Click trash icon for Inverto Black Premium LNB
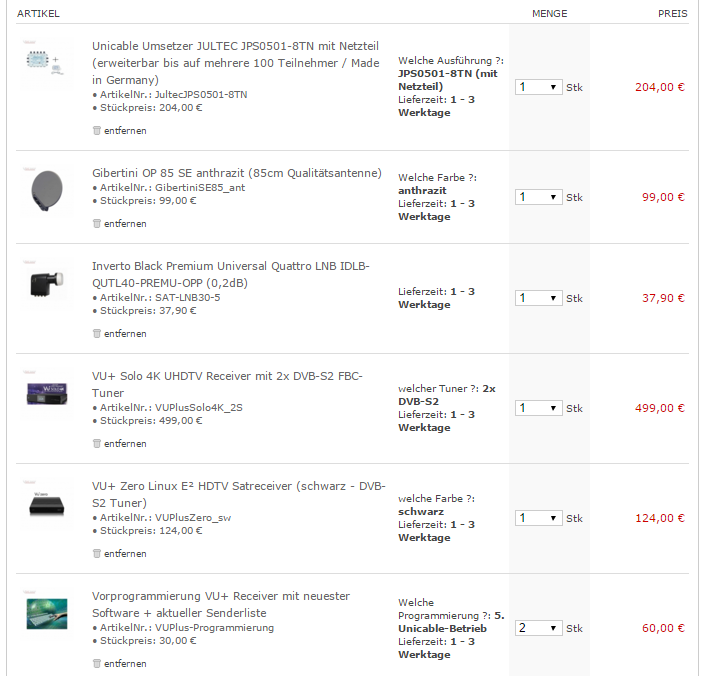 click(x=97, y=333)
